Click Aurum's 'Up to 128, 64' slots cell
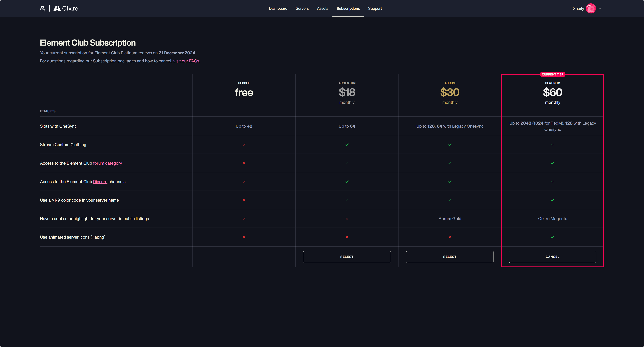 click(x=450, y=126)
